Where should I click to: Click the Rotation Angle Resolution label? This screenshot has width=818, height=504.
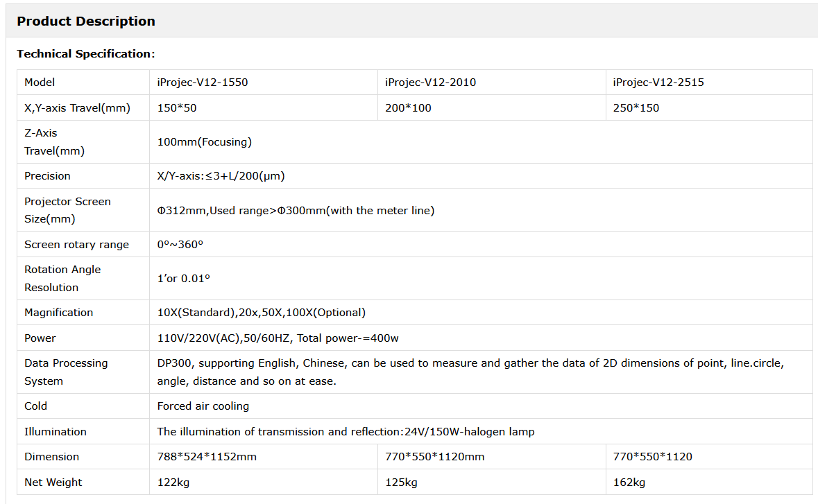tap(62, 278)
